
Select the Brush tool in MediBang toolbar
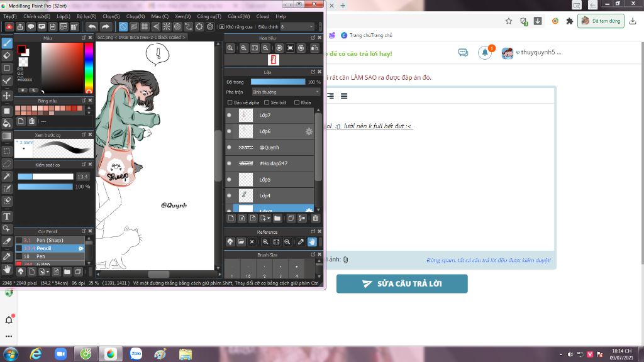click(7, 43)
